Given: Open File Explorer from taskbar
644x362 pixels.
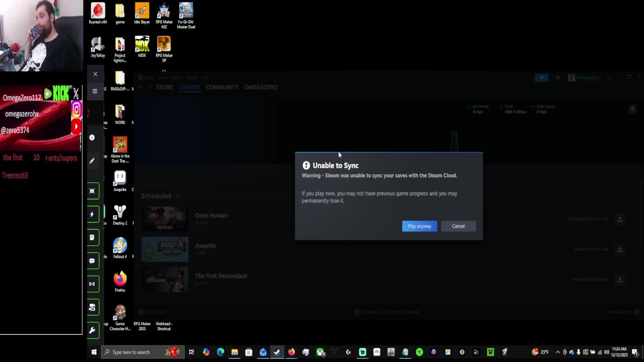Looking at the screenshot, I should pyautogui.click(x=234, y=352).
